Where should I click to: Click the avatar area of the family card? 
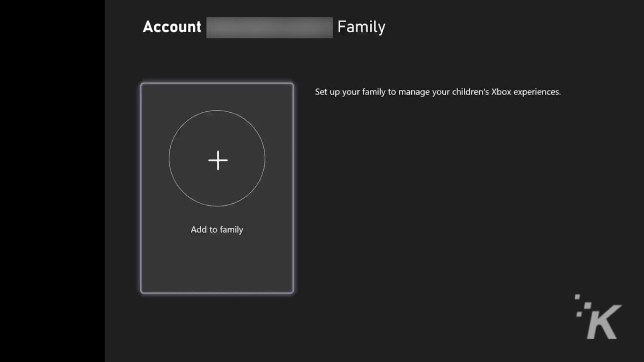(217, 158)
